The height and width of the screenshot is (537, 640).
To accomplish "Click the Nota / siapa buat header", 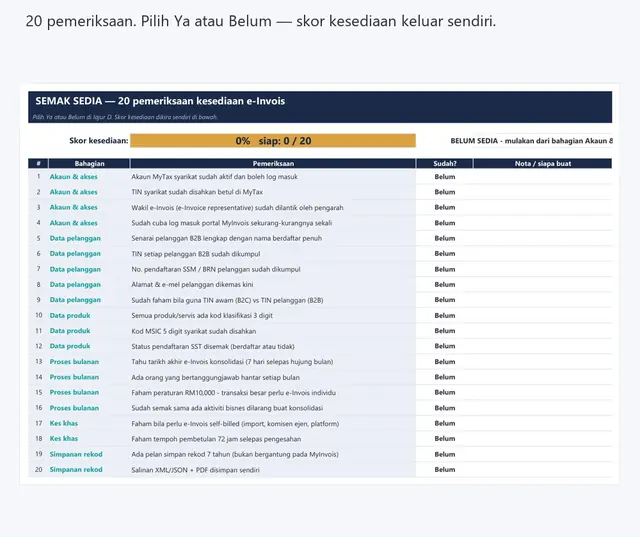I will click(x=542, y=164).
